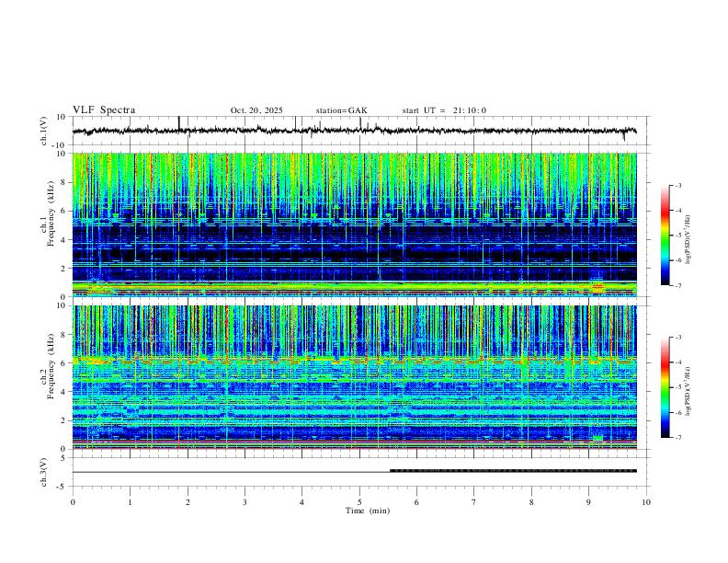
Task: Click the "start UT = 21:10:0" text
Action: pyautogui.click(x=444, y=110)
